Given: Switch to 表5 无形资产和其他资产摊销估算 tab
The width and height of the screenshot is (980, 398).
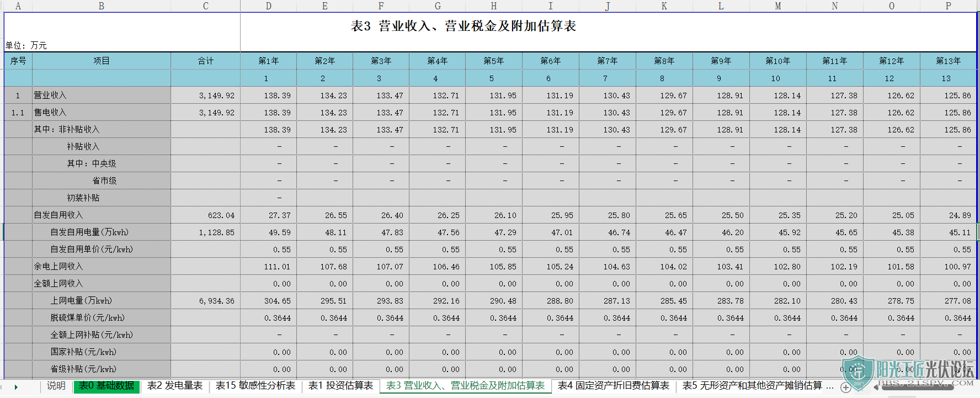Looking at the screenshot, I should [x=752, y=386].
